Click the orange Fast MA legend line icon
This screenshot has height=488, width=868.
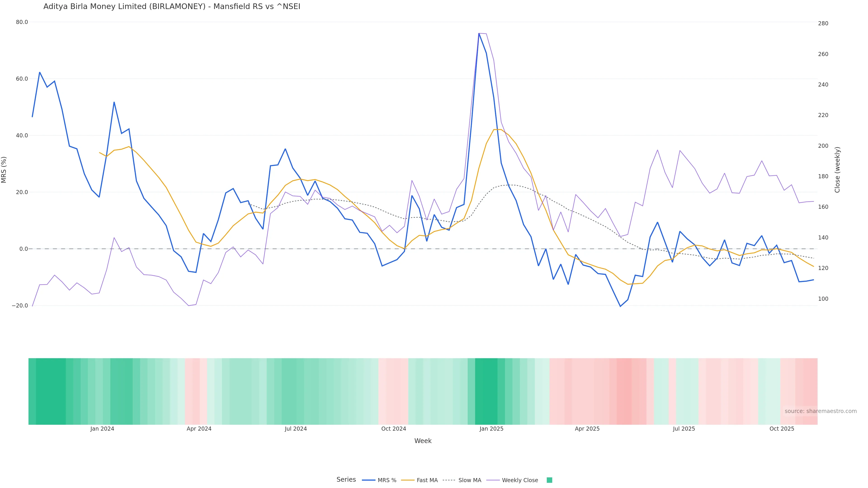[408, 480]
